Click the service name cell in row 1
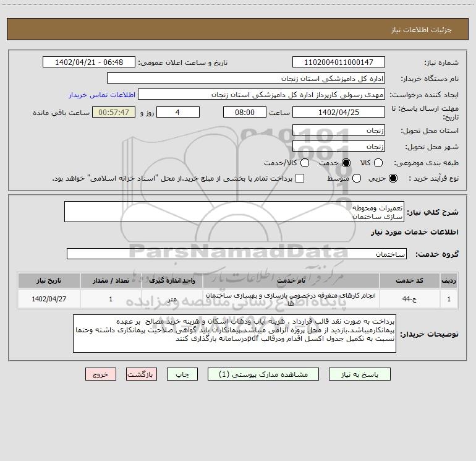The height and width of the screenshot is (461, 476). point(291,299)
